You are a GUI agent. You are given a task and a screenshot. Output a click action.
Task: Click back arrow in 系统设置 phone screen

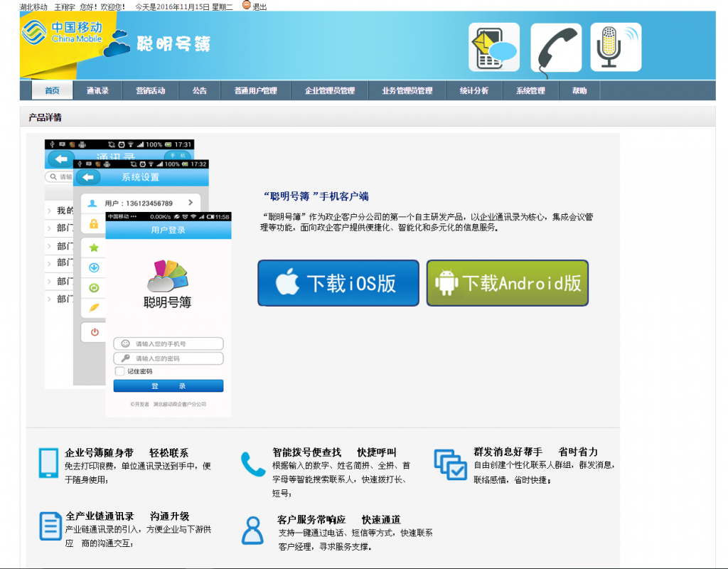[88, 177]
